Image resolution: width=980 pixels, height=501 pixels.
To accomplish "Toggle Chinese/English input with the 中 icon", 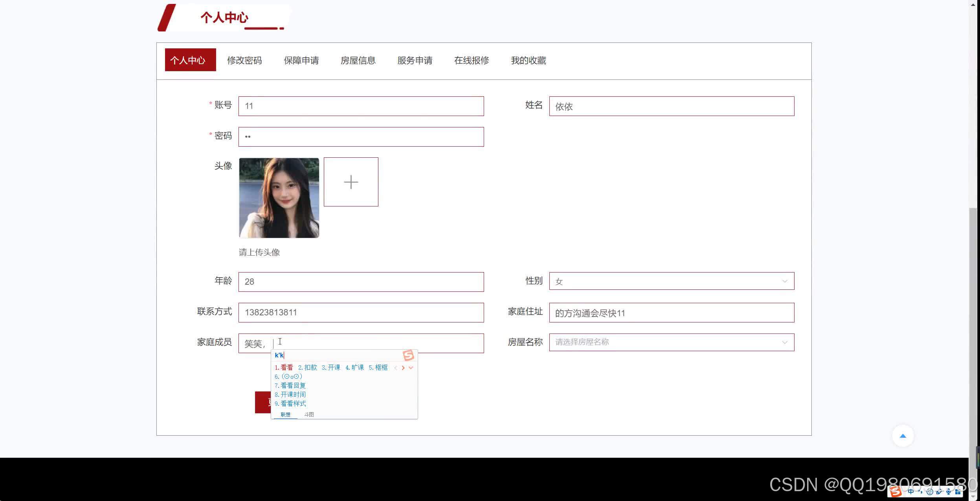I will tap(911, 492).
